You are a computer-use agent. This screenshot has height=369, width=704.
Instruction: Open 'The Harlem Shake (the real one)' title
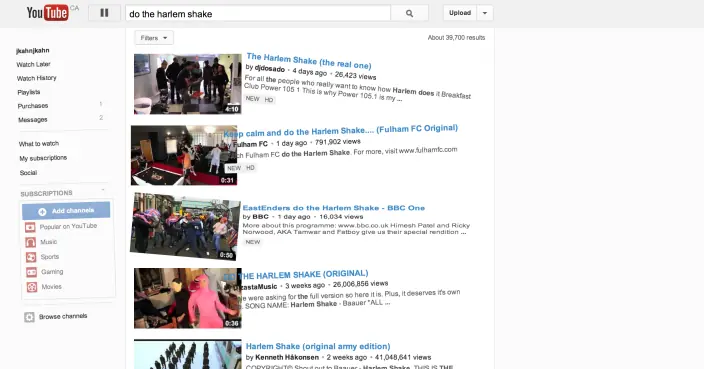tap(309, 61)
